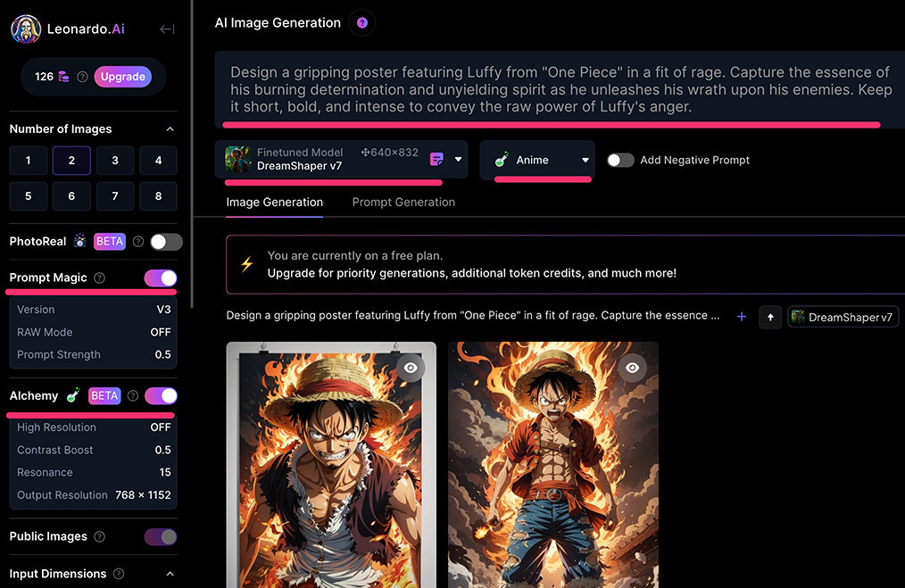Click the 640×832 dimensions indicator
This screenshot has height=588, width=905.
(390, 153)
